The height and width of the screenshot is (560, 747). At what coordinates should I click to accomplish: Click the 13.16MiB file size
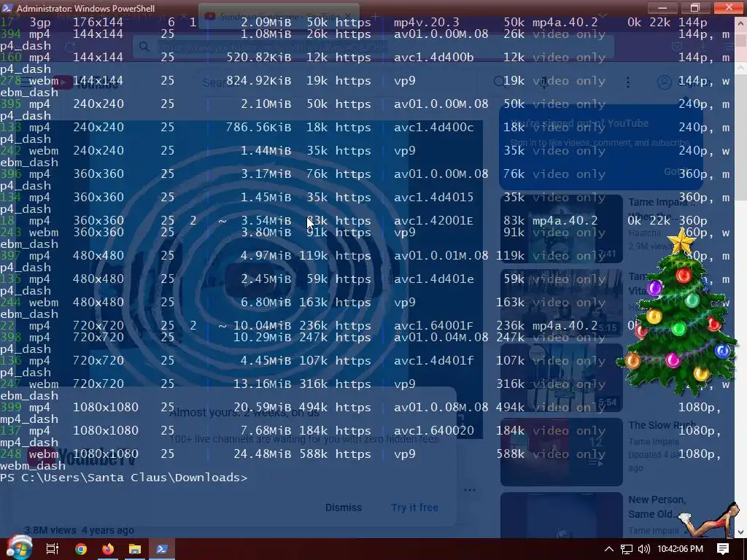[x=262, y=384]
